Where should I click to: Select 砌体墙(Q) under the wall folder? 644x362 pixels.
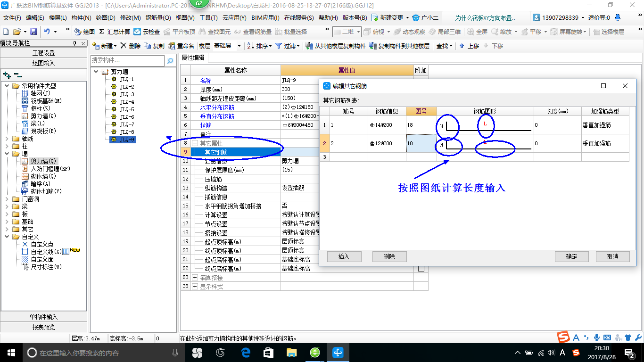click(x=39, y=176)
